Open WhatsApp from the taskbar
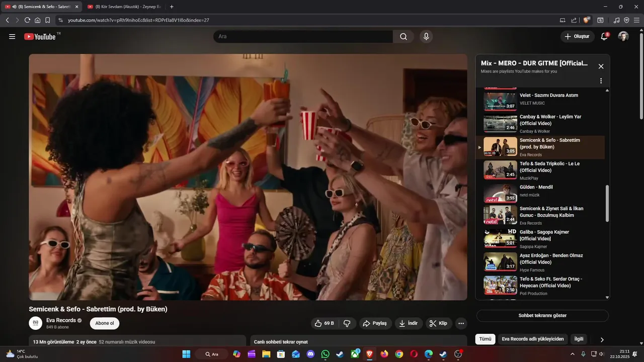 [x=325, y=354]
